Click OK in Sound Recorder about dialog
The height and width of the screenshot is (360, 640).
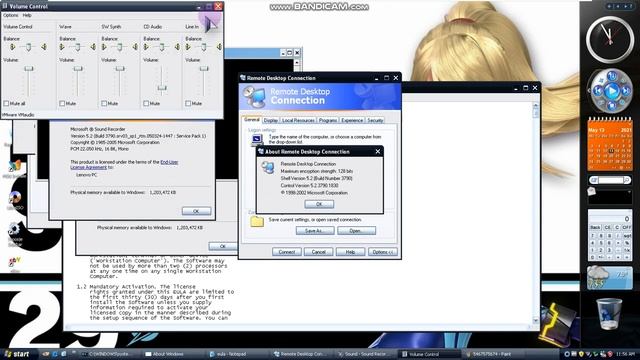coord(196,211)
